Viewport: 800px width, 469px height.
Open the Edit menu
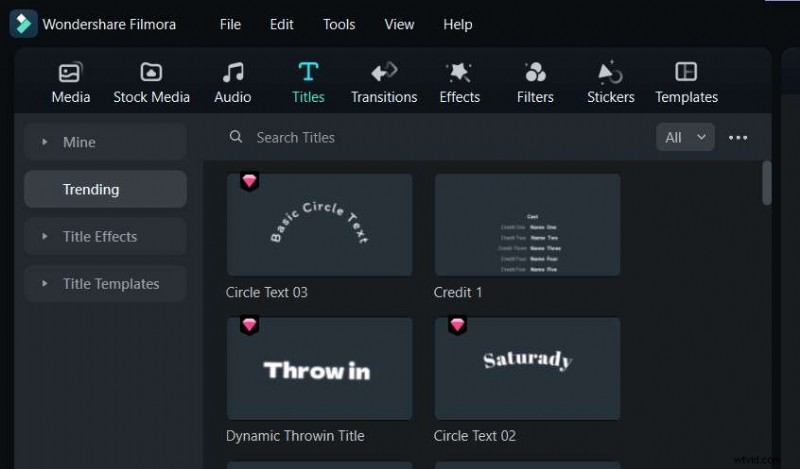coord(282,24)
